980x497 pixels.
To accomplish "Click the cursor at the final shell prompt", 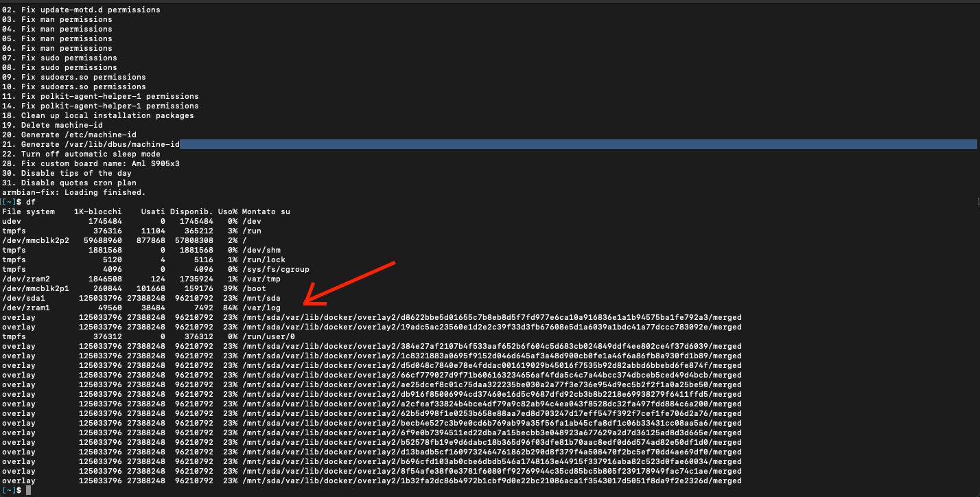I will [28, 490].
